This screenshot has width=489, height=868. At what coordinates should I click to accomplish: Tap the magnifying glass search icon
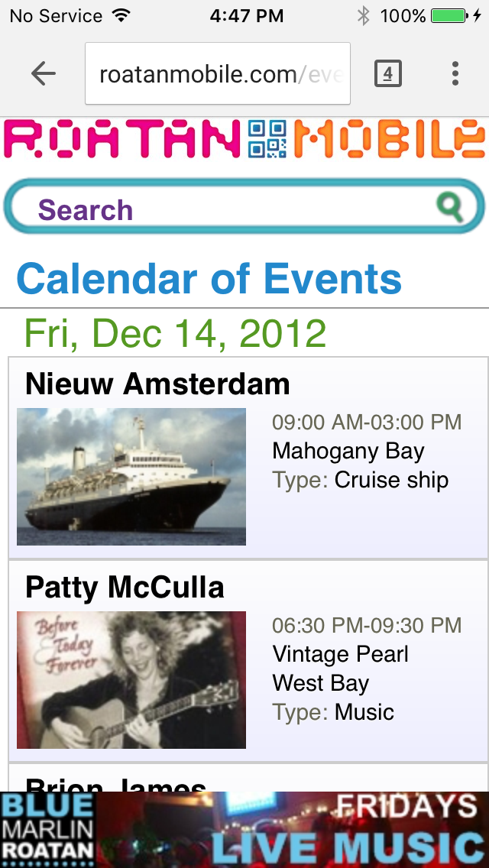click(450, 207)
